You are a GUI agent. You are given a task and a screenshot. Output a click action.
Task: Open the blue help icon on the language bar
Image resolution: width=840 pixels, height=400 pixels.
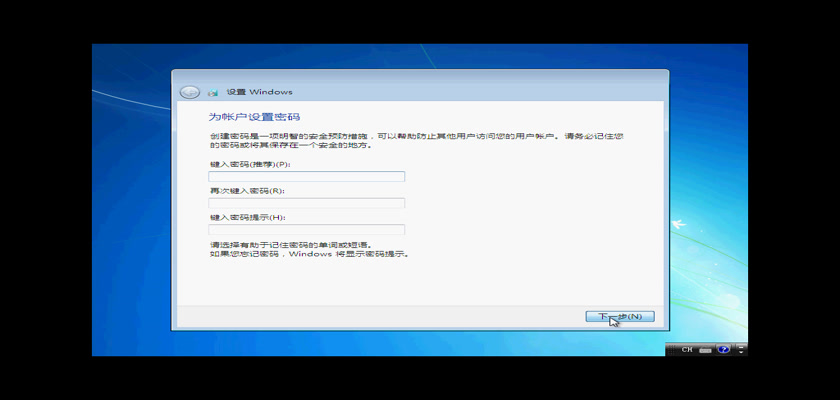tap(723, 349)
